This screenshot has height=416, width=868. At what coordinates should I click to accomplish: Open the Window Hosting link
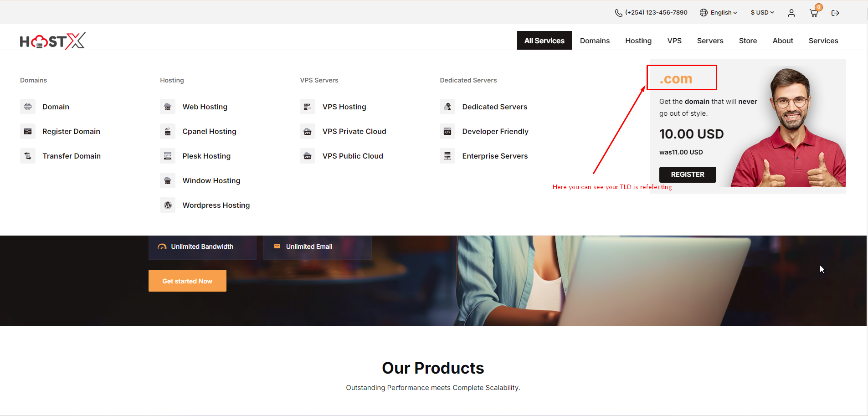tap(211, 181)
